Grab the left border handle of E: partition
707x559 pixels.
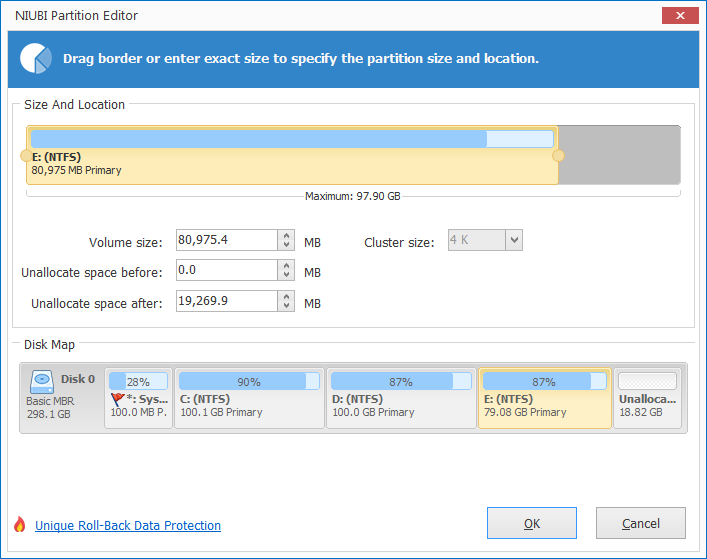point(26,156)
